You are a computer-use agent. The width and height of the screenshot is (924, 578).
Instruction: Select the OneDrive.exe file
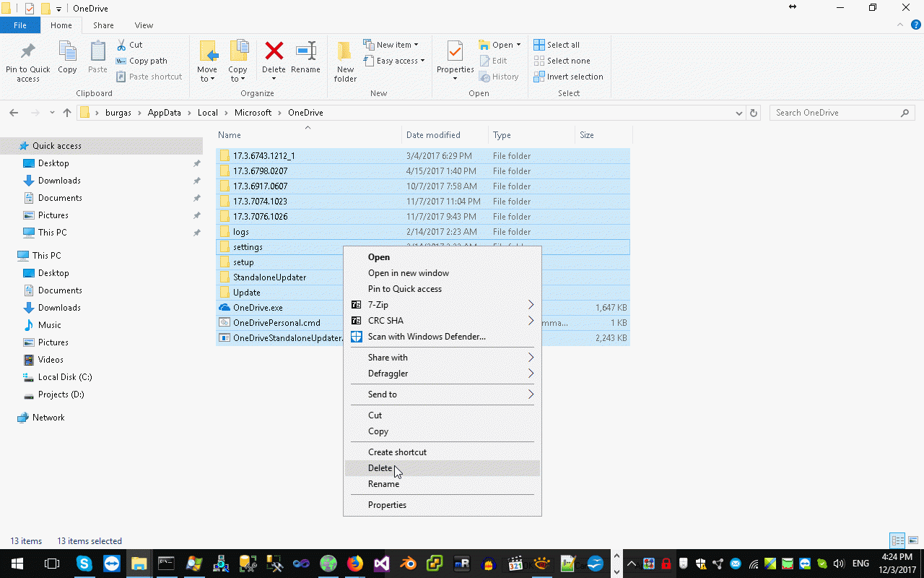click(x=422, y=308)
